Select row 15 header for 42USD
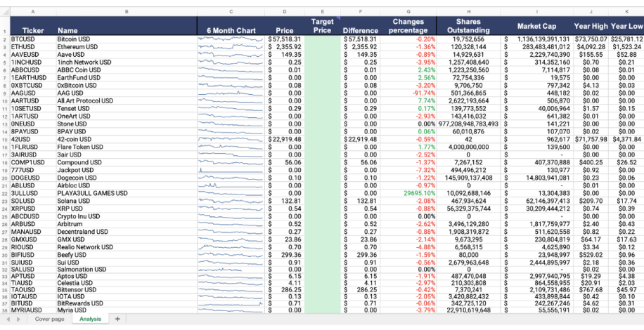This screenshot has width=644, height=330. [4, 139]
